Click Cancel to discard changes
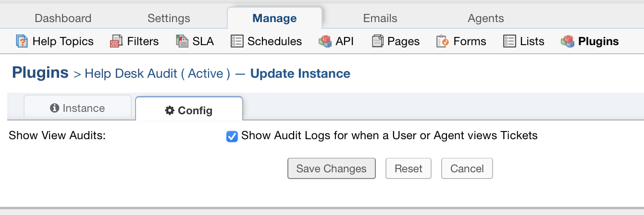 tap(467, 168)
